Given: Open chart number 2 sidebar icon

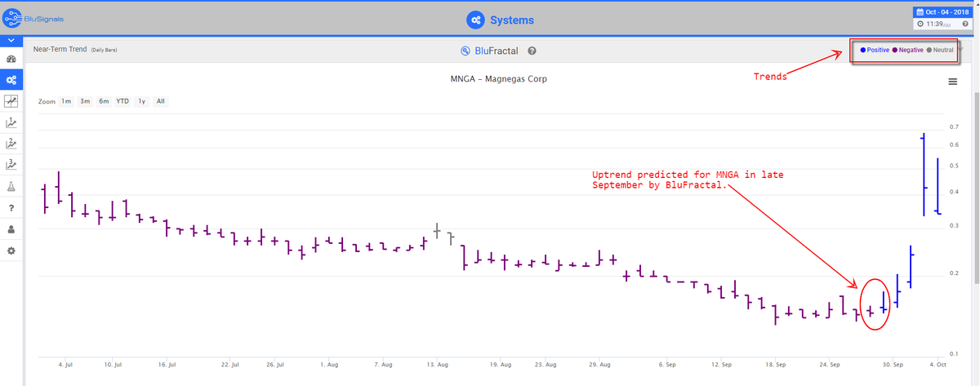Looking at the screenshot, I should click(x=11, y=144).
